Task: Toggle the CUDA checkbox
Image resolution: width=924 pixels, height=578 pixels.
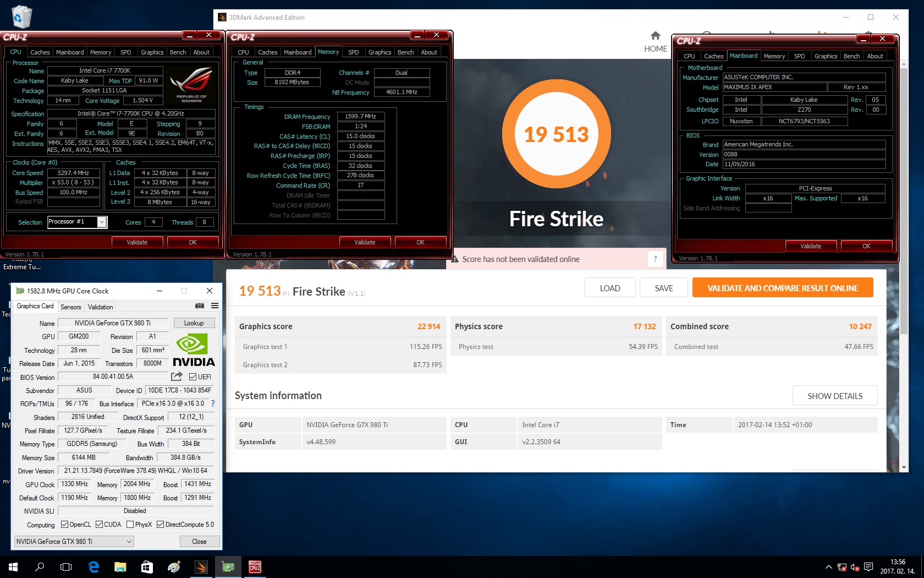Action: (99, 525)
